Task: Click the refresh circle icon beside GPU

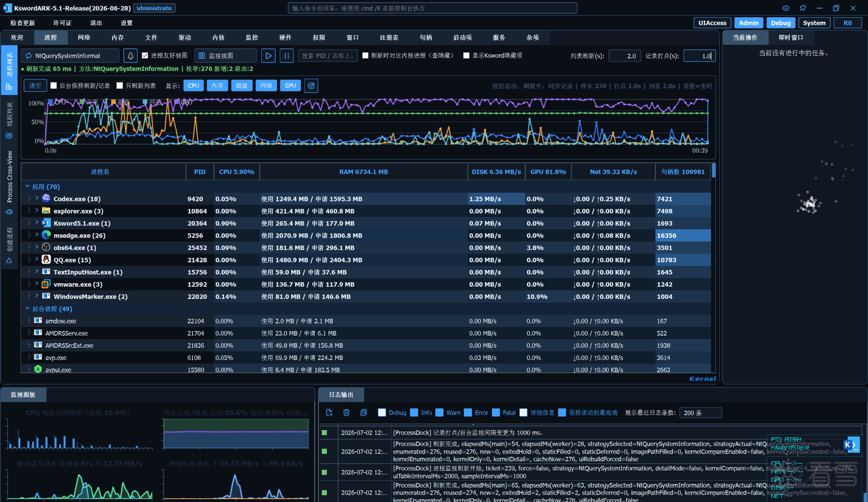Action: pyautogui.click(x=311, y=85)
